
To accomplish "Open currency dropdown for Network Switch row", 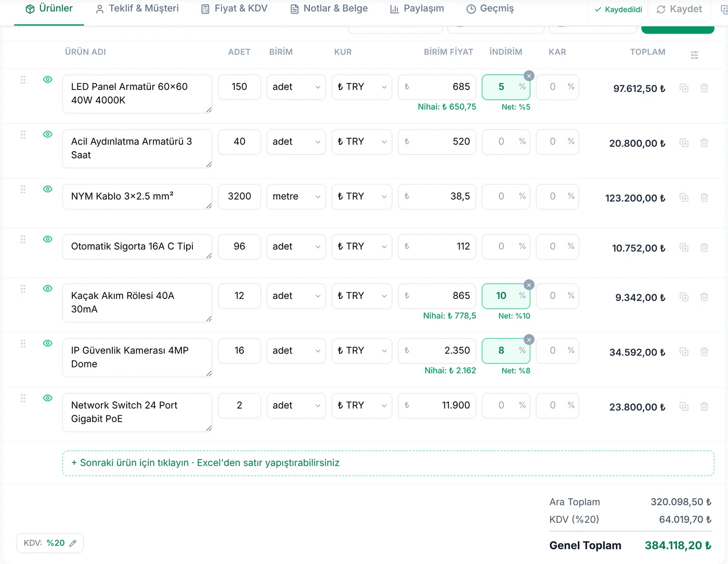I will click(x=362, y=405).
